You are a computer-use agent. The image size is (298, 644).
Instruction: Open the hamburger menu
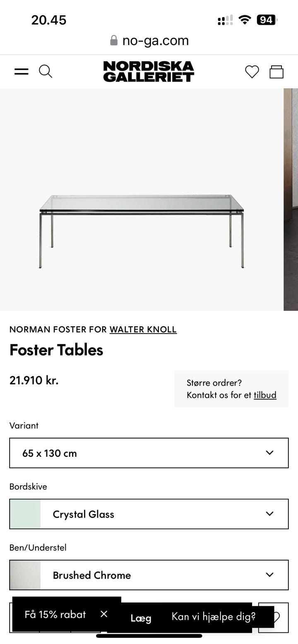pos(22,72)
